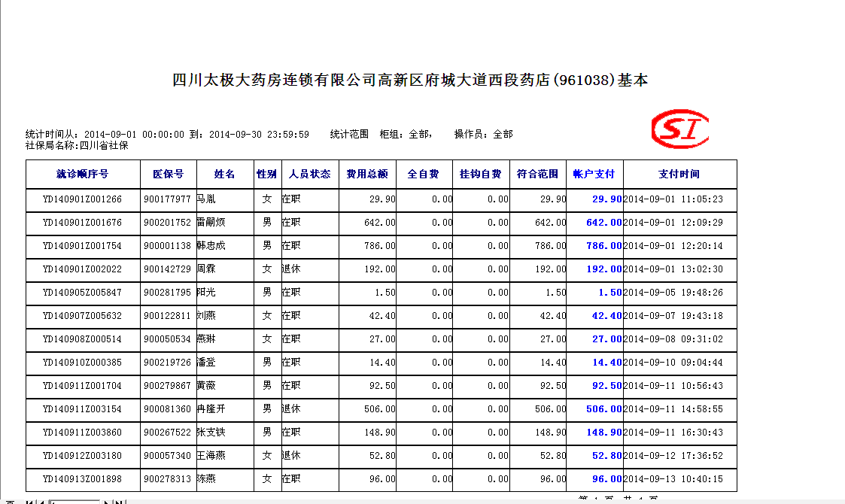845x504 pixels.
Task: Click the blue account payment 786.00
Action: click(x=604, y=246)
